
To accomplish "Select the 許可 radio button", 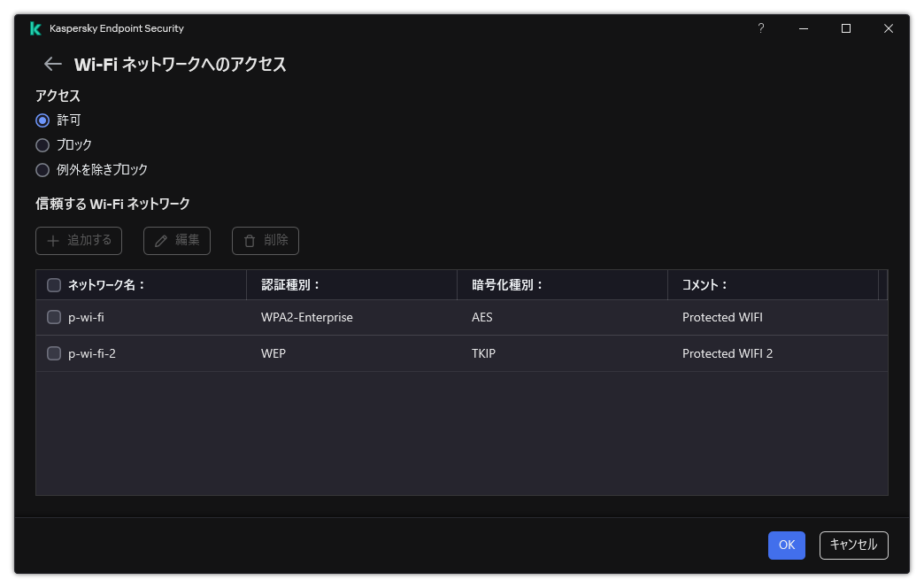I will [x=42, y=120].
